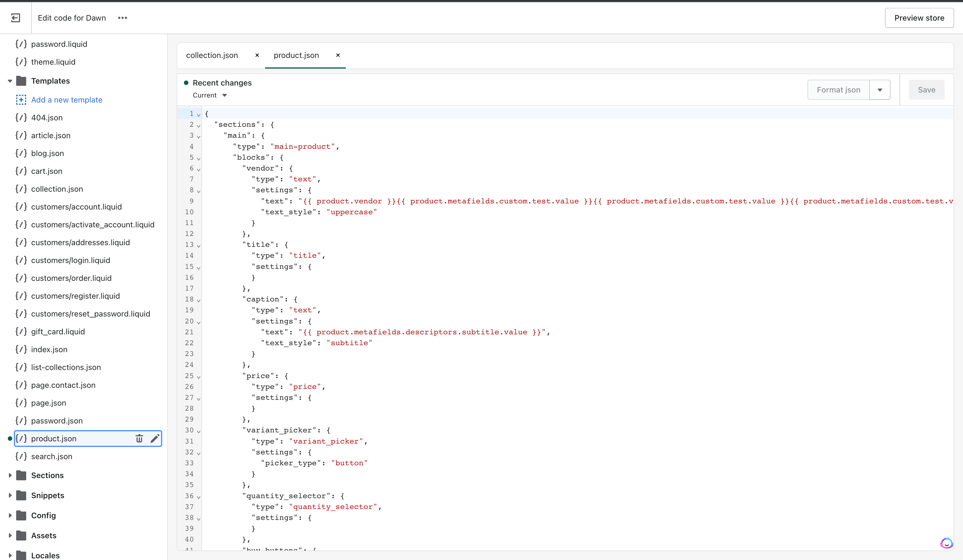Image resolution: width=963 pixels, height=560 pixels.
Task: Click the Sections folder icon
Action: [x=22, y=475]
